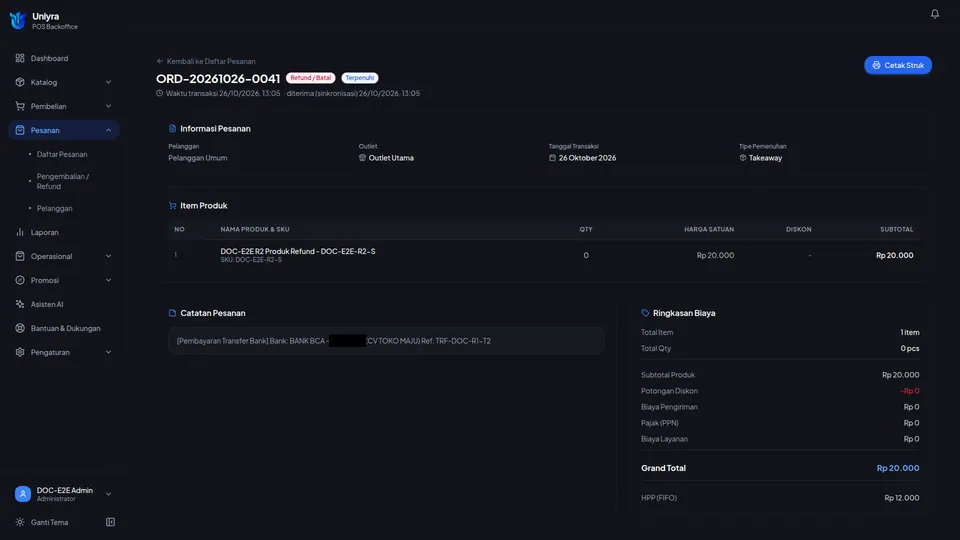The height and width of the screenshot is (540, 960).
Task: Click the Ganti Tema label
Action: point(50,522)
